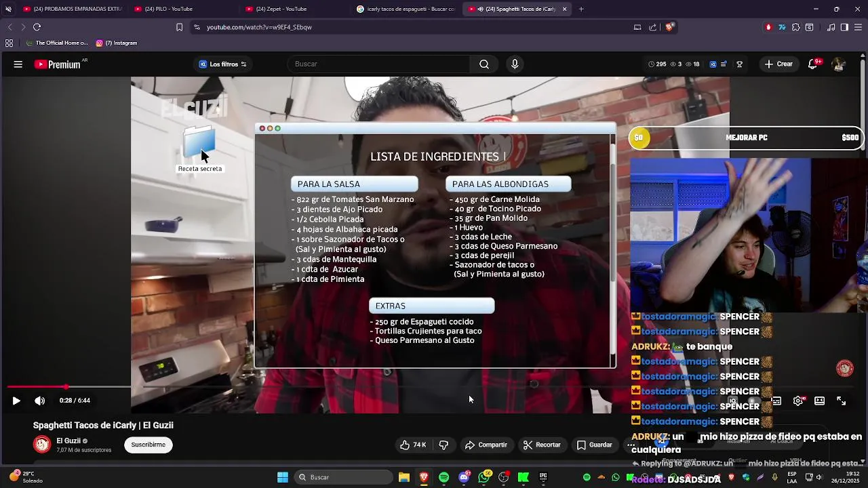Click the Compartir share button
This screenshot has width=868, height=488.
[x=486, y=445]
